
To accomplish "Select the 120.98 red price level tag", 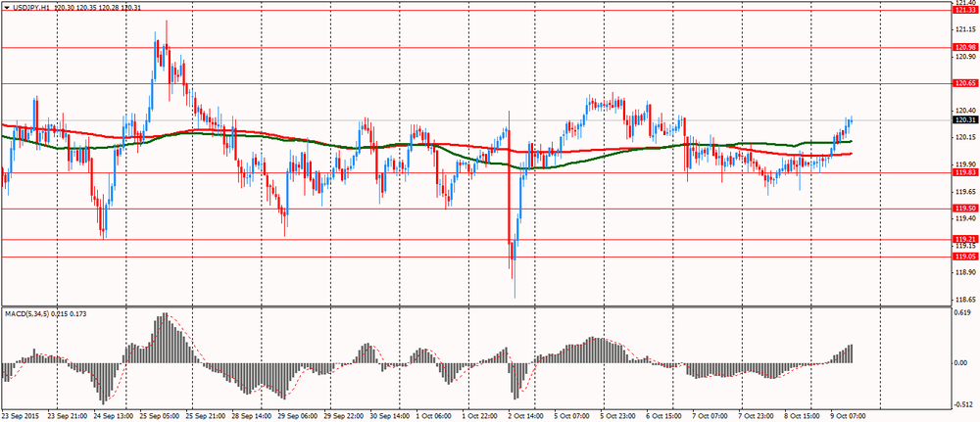I will point(964,47).
